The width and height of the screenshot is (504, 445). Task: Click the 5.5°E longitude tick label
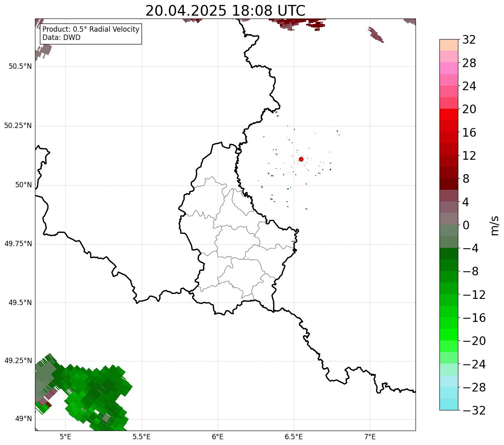pos(142,436)
